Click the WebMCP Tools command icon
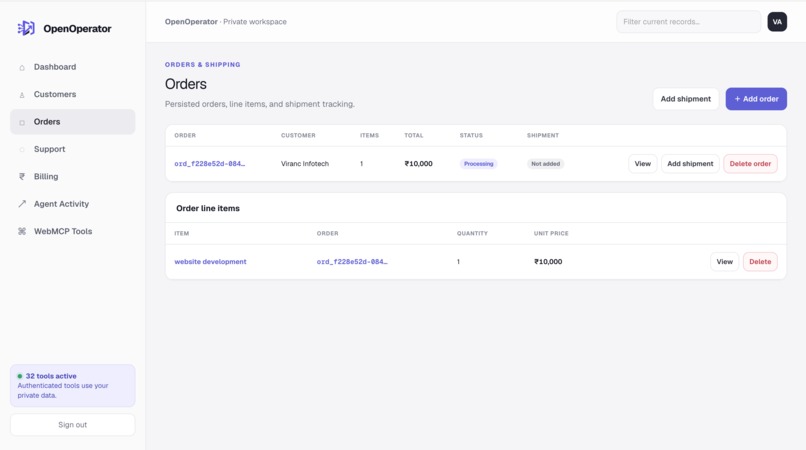The image size is (806, 450). coord(22,231)
